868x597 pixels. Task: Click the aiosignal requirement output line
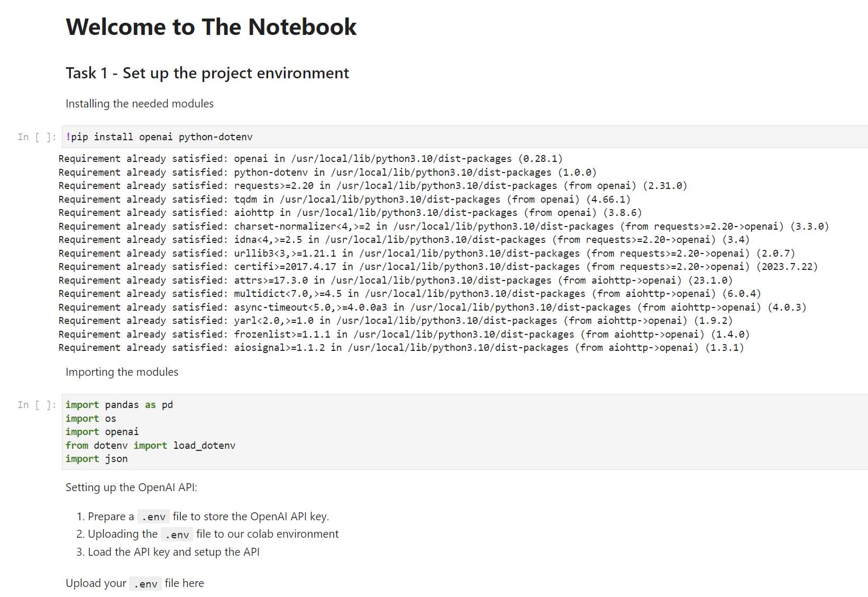400,348
